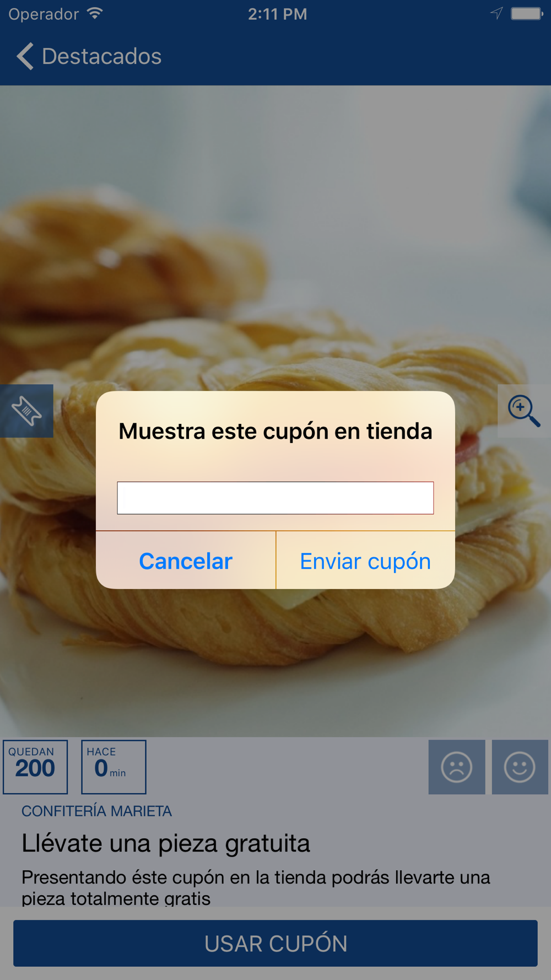Open the Confitería Marieta store link
The height and width of the screenshot is (980, 551).
96,811
